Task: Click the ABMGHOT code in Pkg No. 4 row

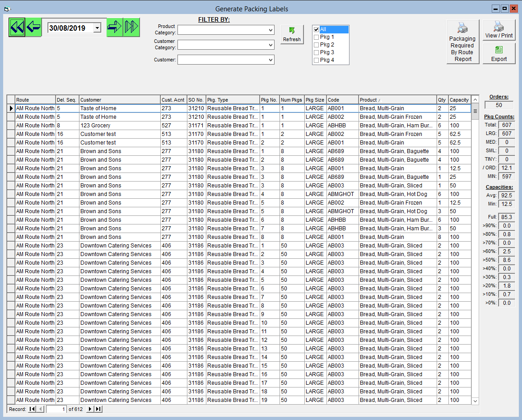Action: click(x=342, y=194)
